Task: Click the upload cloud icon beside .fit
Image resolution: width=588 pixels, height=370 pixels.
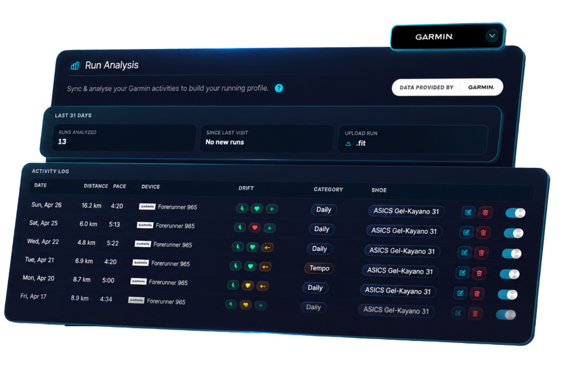Action: point(348,144)
